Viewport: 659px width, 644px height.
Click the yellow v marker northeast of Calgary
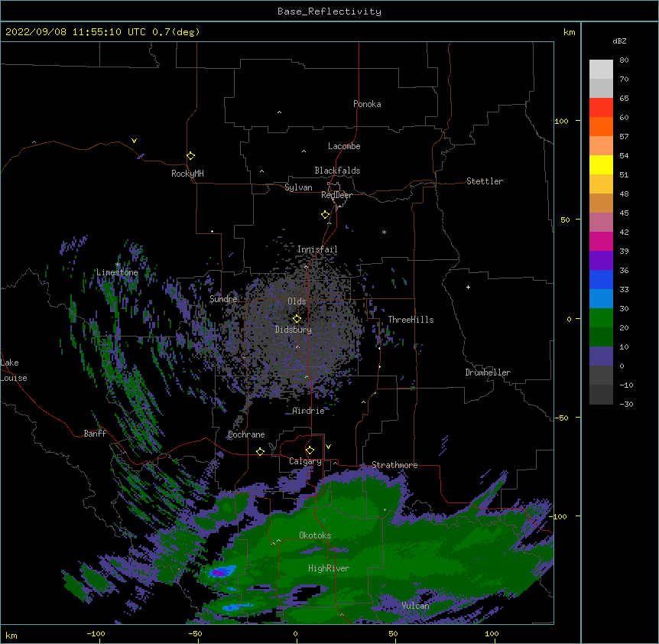coord(328,447)
